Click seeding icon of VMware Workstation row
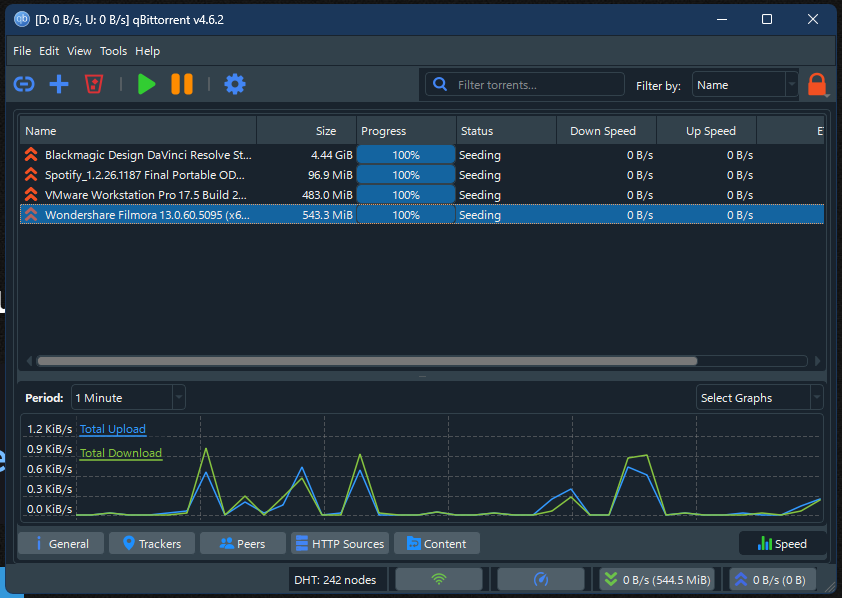 click(x=31, y=194)
